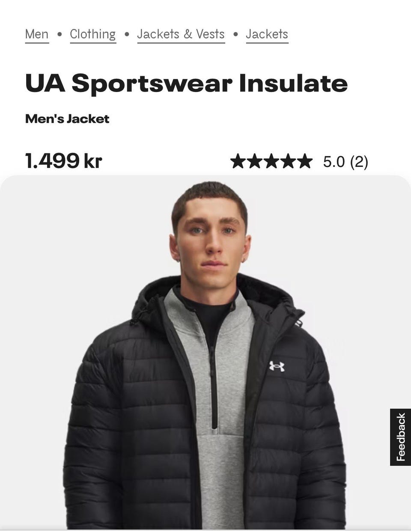Open the (2) reviews count
The width and height of the screenshot is (411, 532).
[359, 162]
